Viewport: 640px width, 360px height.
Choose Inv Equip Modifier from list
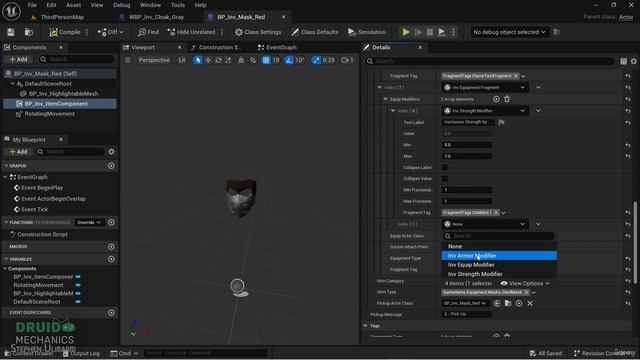tap(499, 265)
